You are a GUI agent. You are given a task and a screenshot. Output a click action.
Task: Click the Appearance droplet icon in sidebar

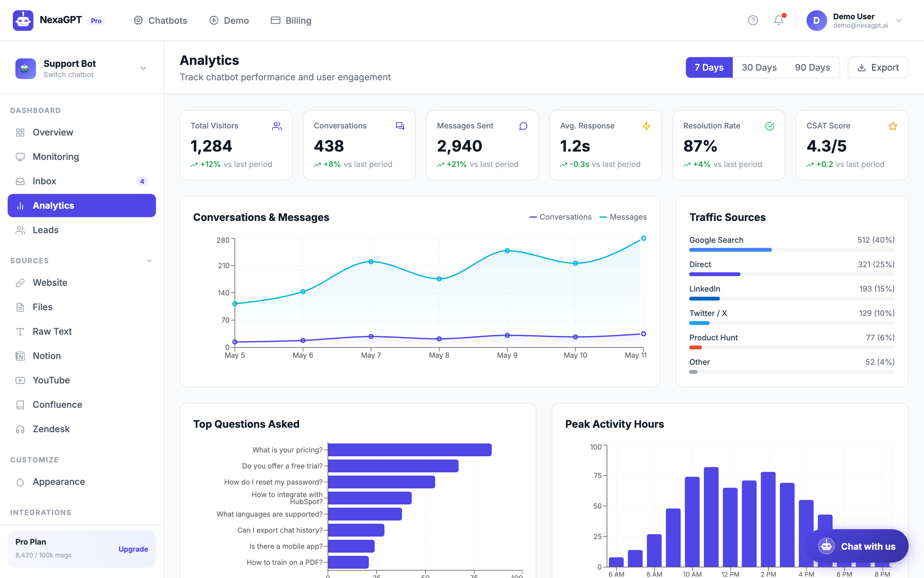pyautogui.click(x=20, y=482)
